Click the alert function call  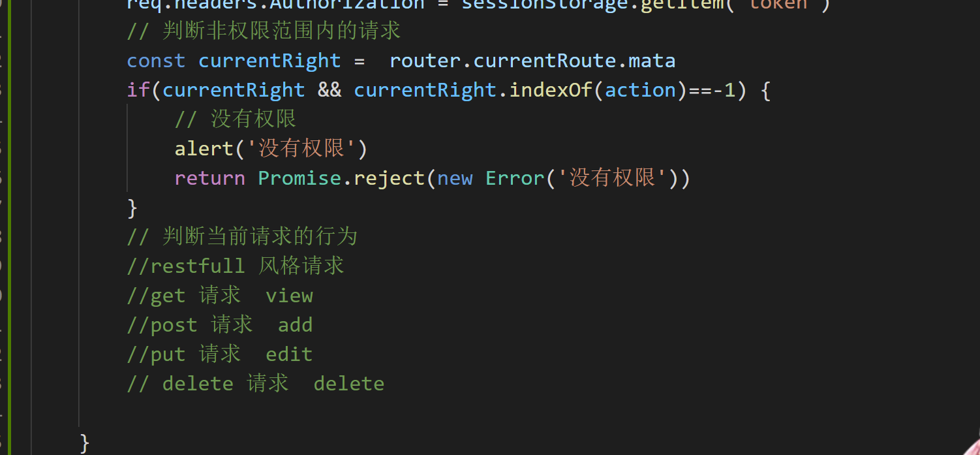point(204,149)
